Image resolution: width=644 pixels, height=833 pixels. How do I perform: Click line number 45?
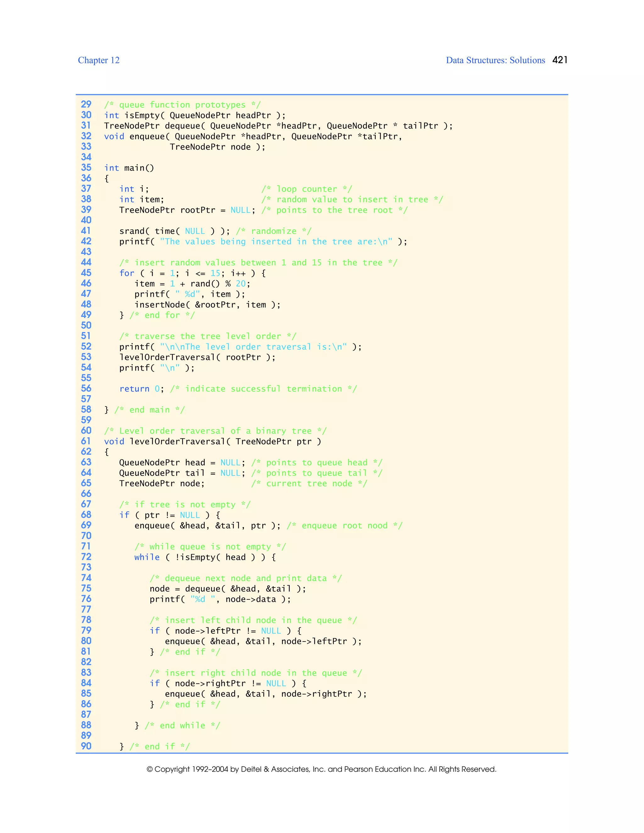tap(86, 273)
